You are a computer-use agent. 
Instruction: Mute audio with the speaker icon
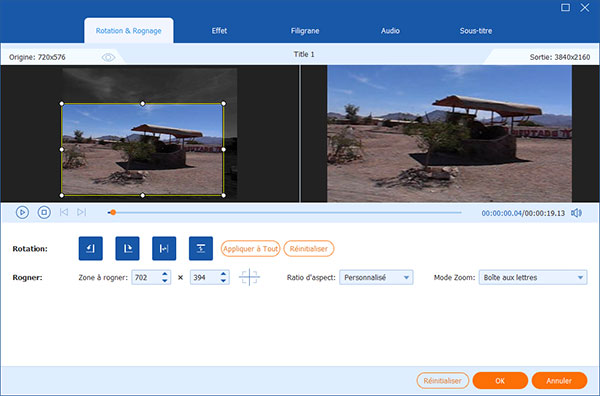[x=576, y=213]
